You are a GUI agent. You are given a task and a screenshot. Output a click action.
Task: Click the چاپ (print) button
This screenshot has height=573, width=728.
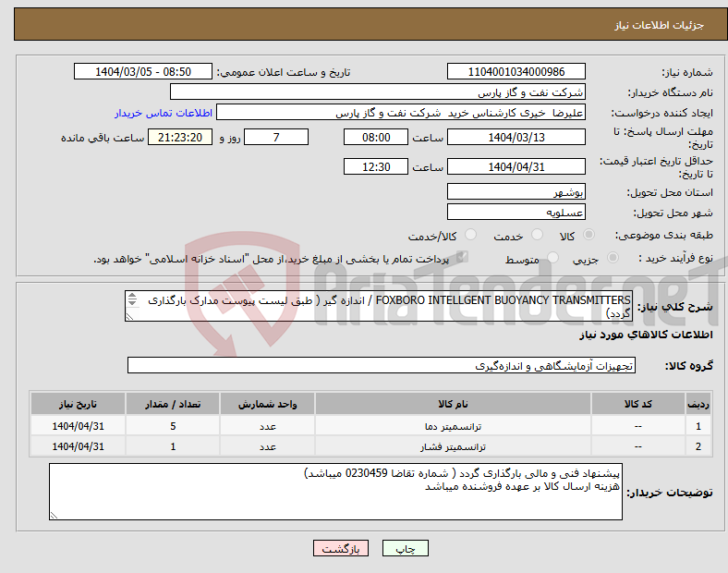point(405,548)
